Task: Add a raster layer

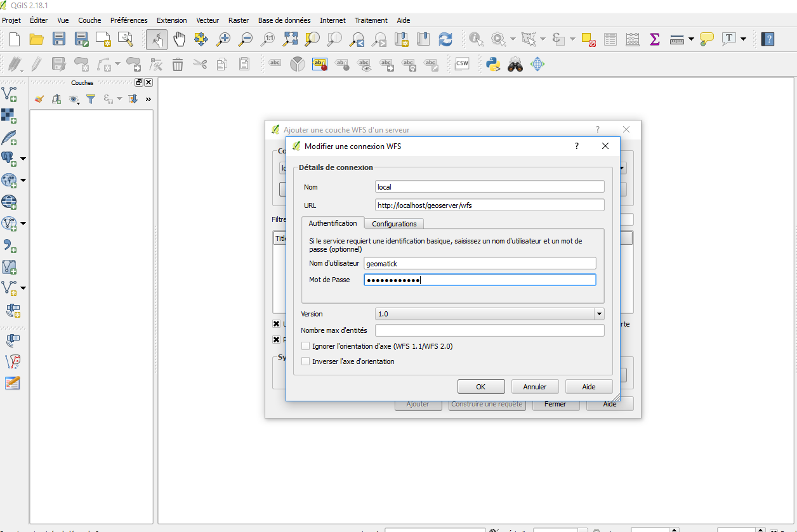Action: tap(10, 116)
